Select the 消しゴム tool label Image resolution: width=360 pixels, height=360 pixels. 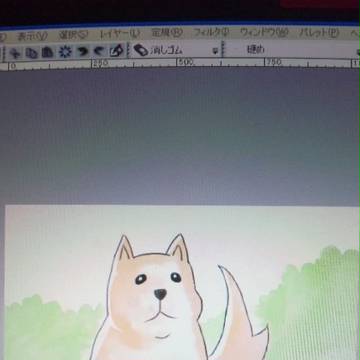(x=166, y=50)
